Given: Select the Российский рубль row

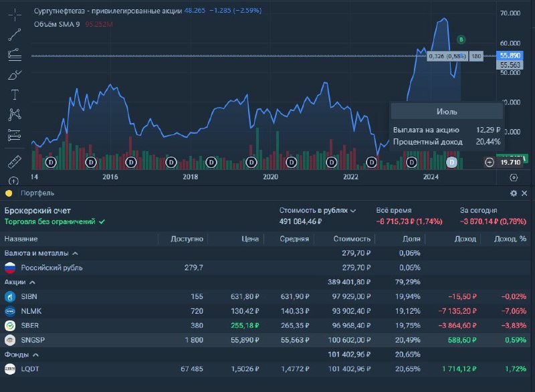Looking at the screenshot, I should pos(265,268).
